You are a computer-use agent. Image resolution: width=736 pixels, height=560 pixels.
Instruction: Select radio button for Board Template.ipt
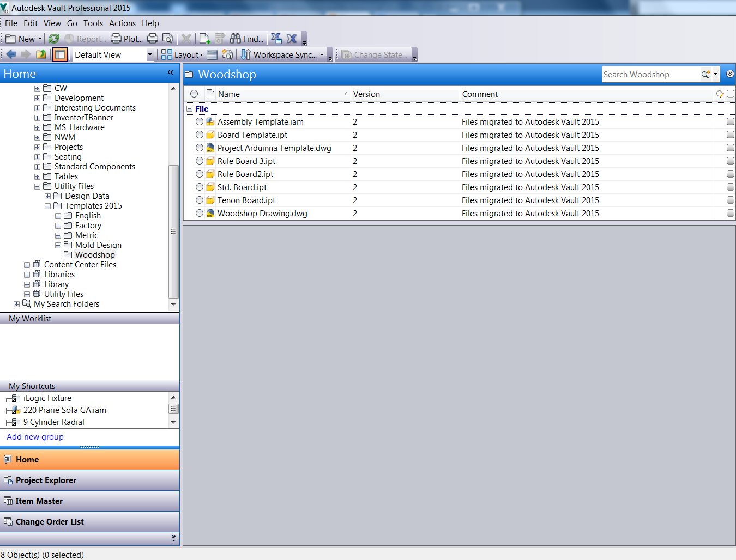point(200,135)
